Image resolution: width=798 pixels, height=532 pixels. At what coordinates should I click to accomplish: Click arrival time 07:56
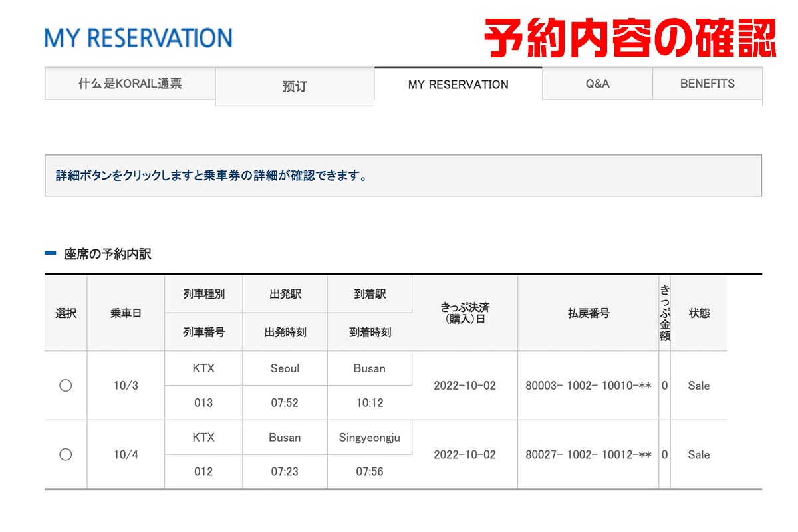pyautogui.click(x=370, y=472)
